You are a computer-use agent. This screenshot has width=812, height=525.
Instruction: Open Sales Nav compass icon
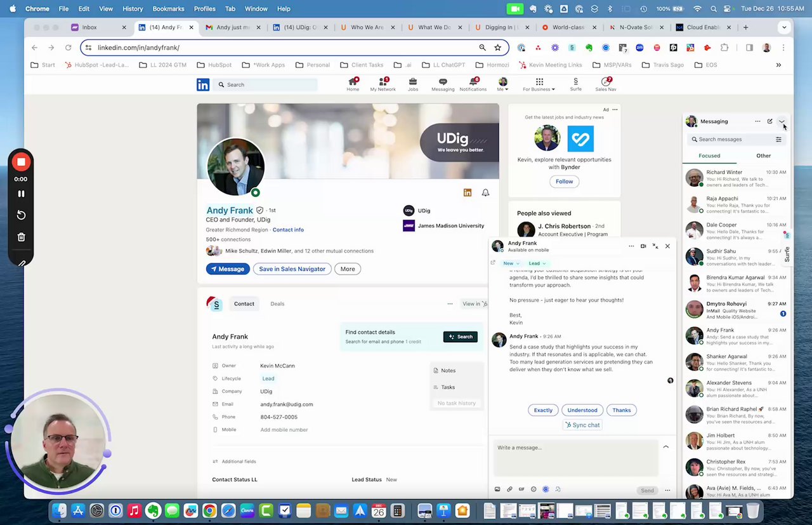pos(606,84)
